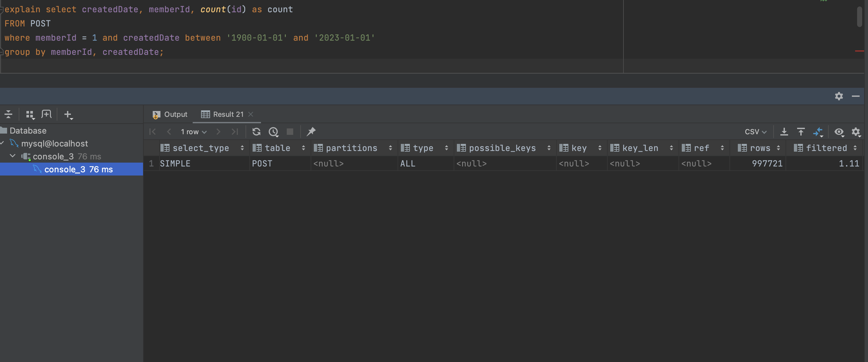
Task: Click the group by grid icon
Action: click(x=30, y=115)
